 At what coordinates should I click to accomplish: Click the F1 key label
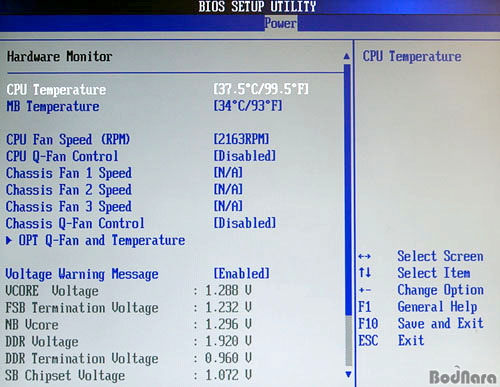365,307
